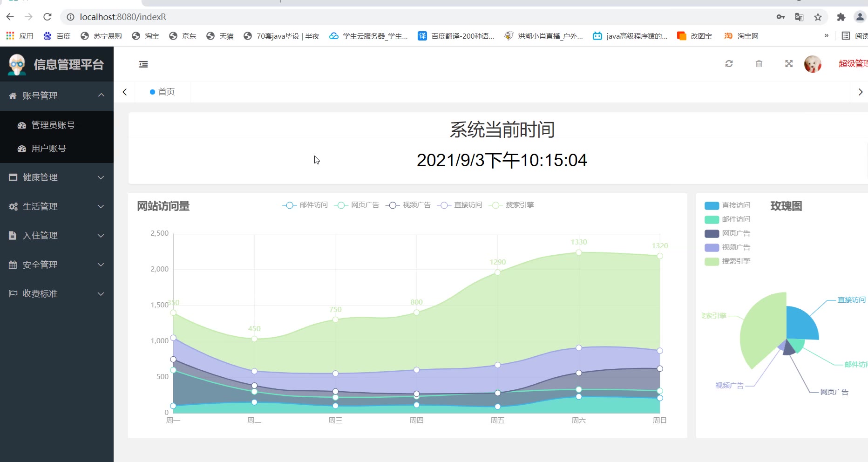Toggle 搜索引擎 series in line chart legend
The image size is (868, 462).
511,205
